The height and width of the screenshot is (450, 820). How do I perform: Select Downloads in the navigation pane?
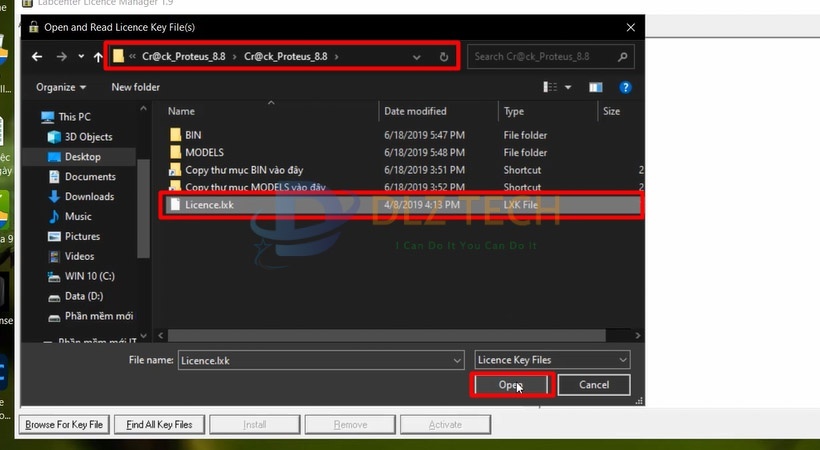point(89,197)
